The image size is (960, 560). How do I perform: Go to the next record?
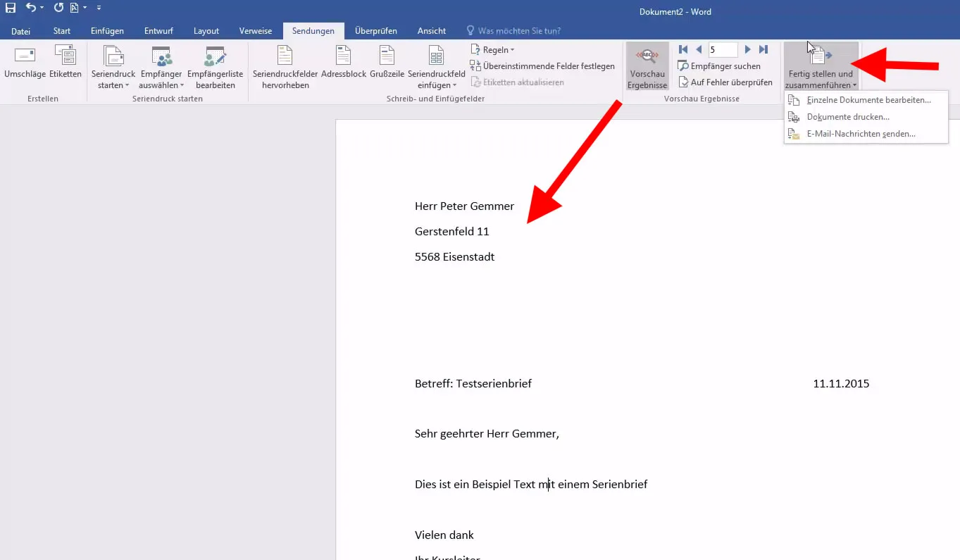(748, 49)
